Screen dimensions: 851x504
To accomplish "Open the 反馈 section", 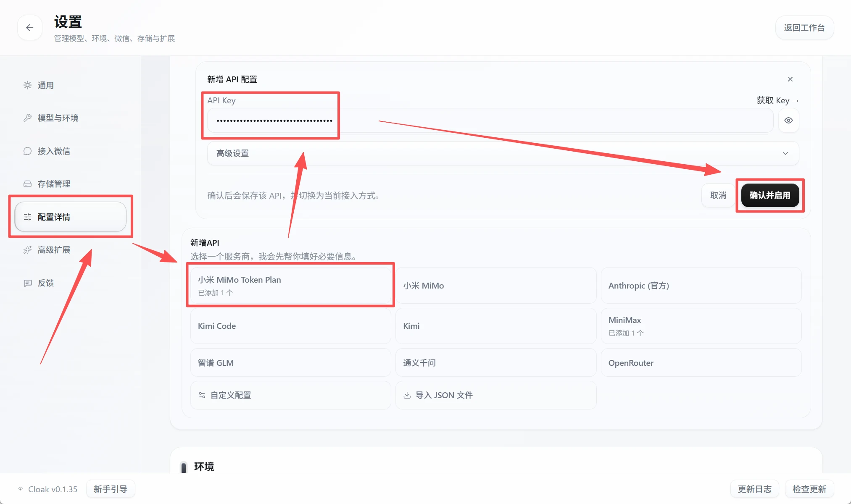I will pyautogui.click(x=71, y=283).
